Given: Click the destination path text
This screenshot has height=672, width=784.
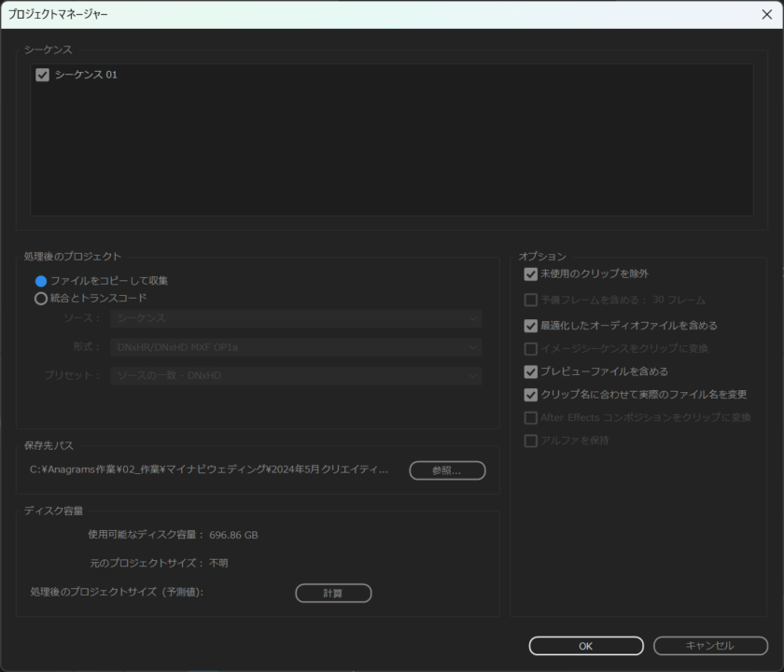Looking at the screenshot, I should pyautogui.click(x=209, y=469).
